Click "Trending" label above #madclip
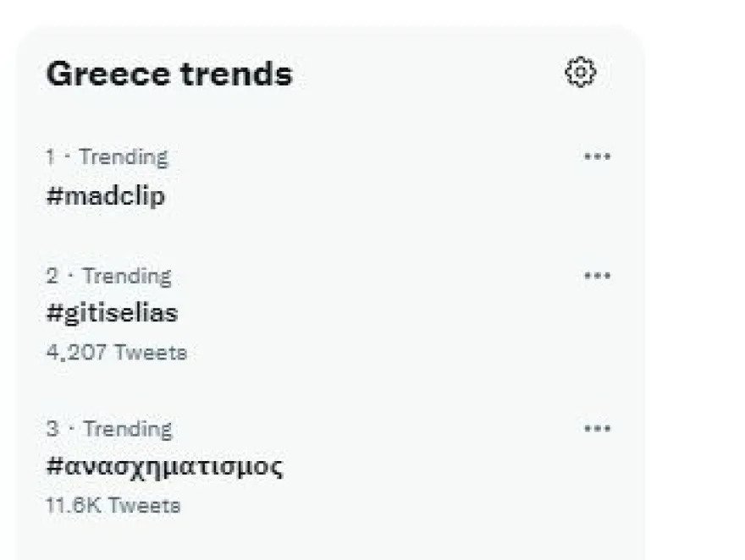Screen dimensions: 745x560 click(x=124, y=157)
